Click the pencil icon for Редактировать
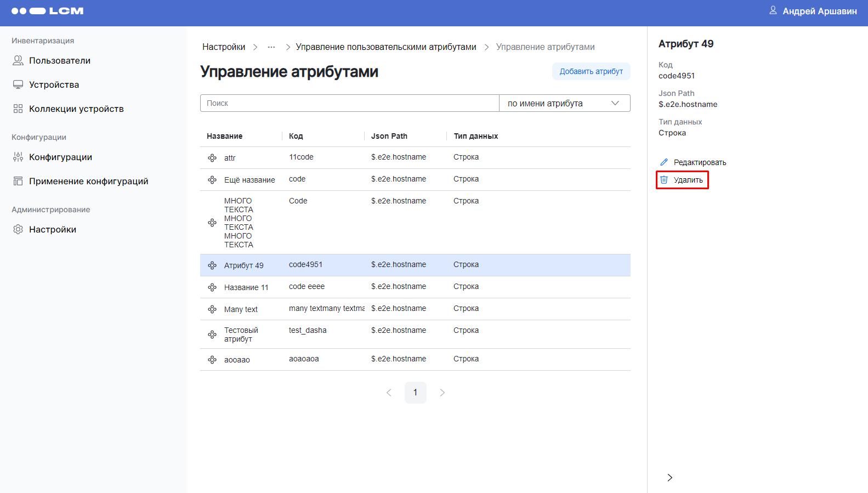Screen dimensions: 868x493 pos(664,162)
